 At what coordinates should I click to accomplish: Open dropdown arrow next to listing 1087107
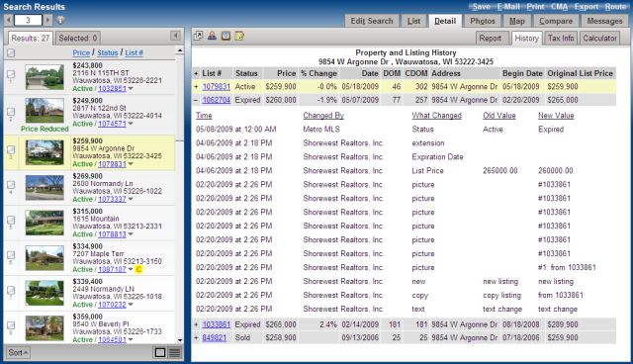131,270
